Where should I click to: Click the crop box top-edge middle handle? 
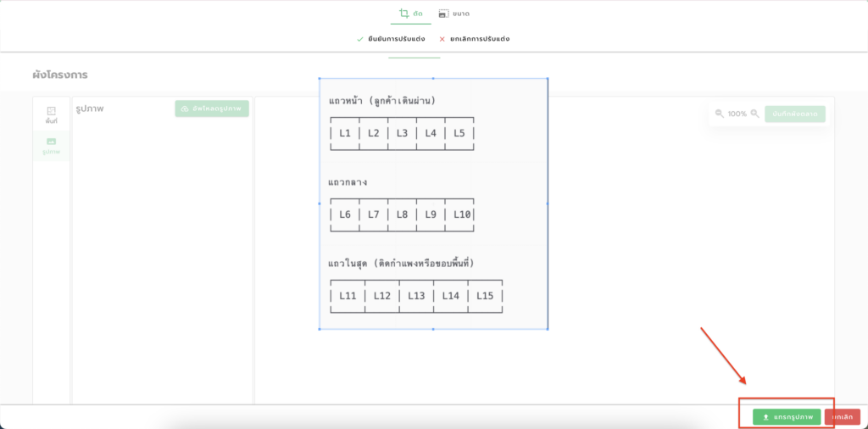[x=433, y=79]
